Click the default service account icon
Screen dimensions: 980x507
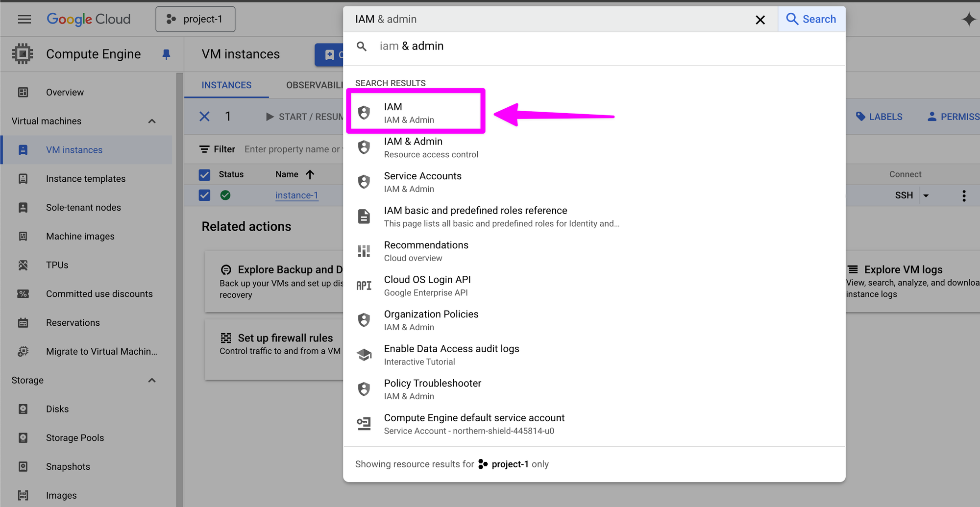click(x=364, y=423)
